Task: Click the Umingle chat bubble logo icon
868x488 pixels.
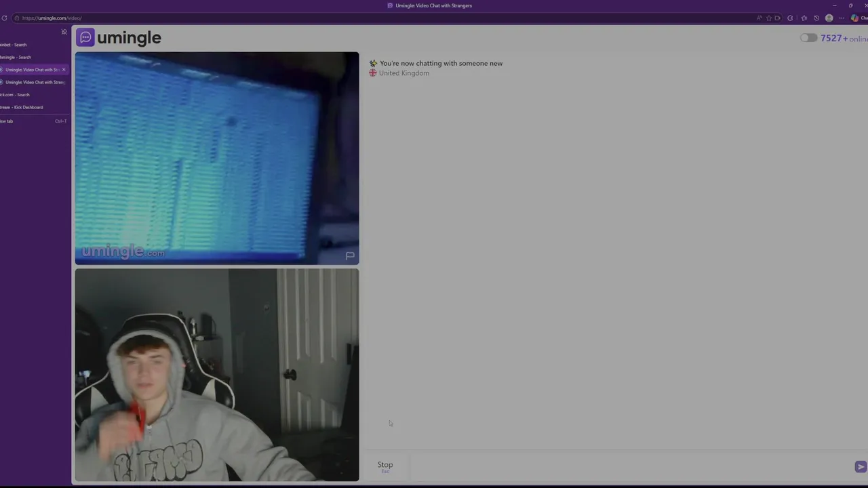Action: click(x=85, y=37)
